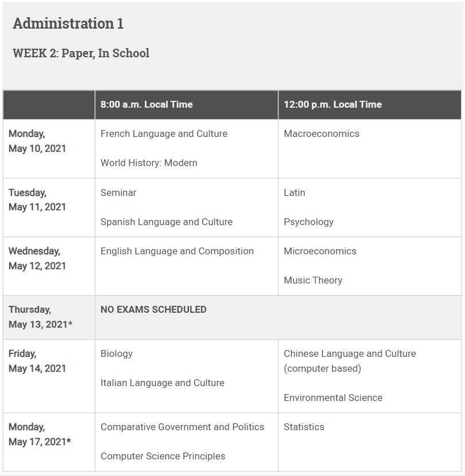Click the Latin exam entry

[294, 192]
